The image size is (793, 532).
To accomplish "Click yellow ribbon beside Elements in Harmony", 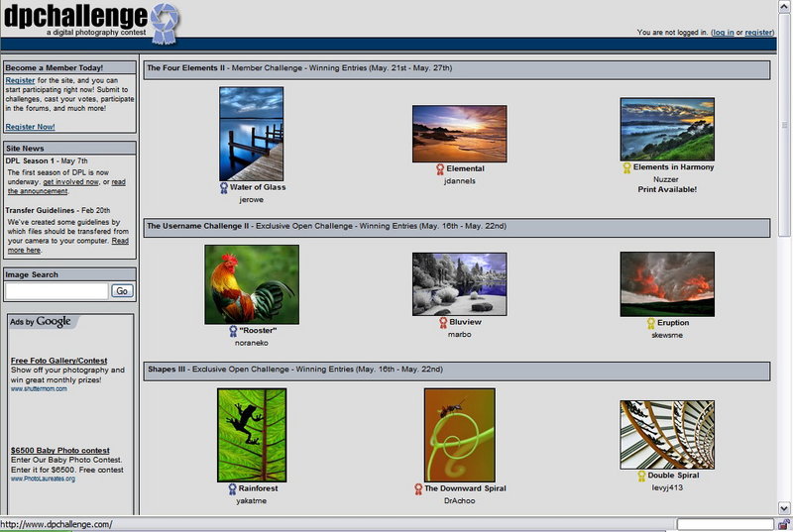I will coord(626,167).
